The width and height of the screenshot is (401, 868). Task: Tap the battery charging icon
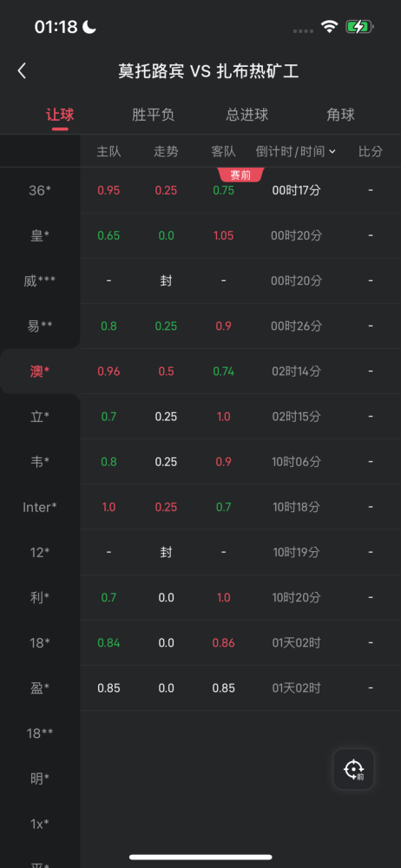point(360,27)
